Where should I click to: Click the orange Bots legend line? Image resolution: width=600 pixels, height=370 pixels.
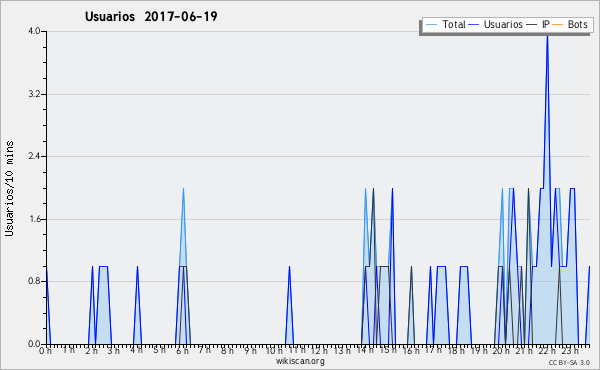[558, 25]
